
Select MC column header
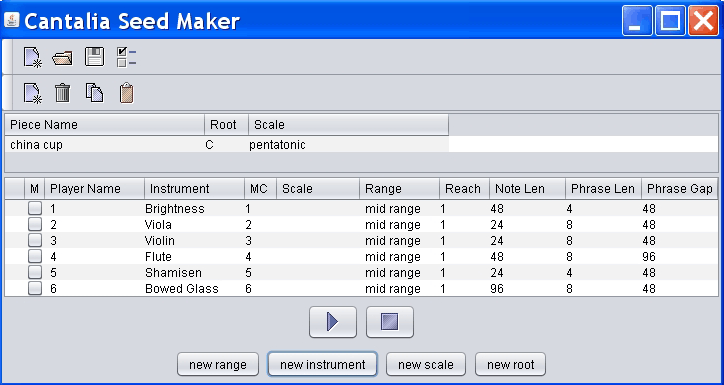point(261,189)
